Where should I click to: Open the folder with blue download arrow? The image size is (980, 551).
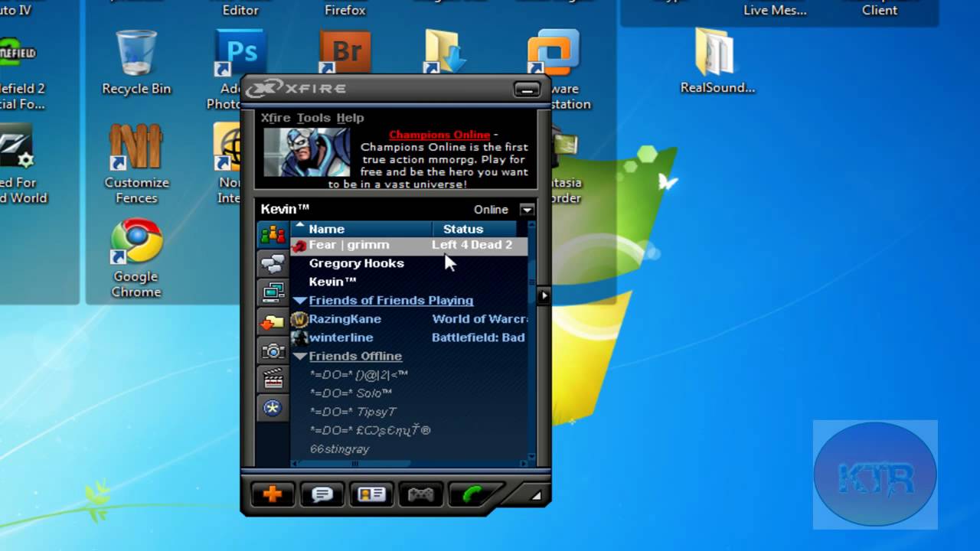[446, 53]
